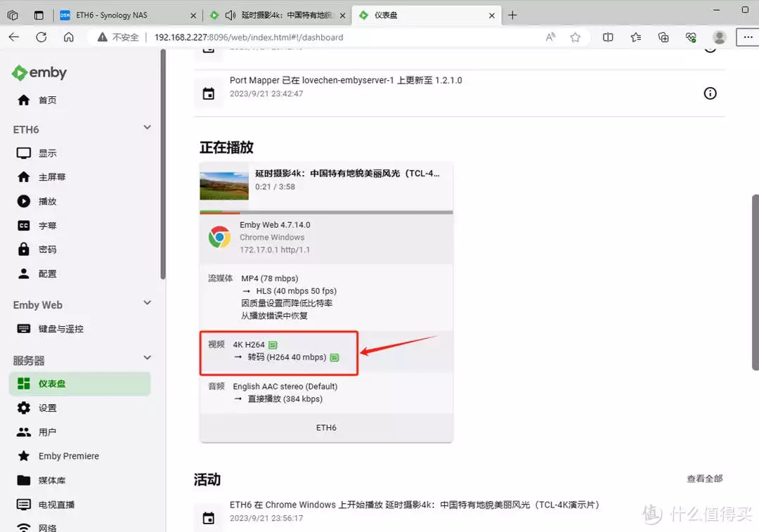Click the transcode info icon next to 转码 (H264 40 mbps)
Viewport: 759px width, 532px height.
tap(335, 358)
